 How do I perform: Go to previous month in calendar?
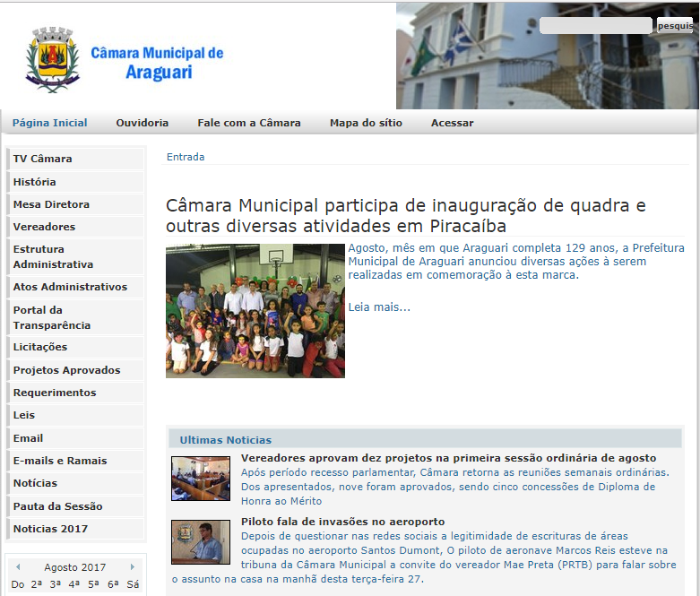[19, 566]
